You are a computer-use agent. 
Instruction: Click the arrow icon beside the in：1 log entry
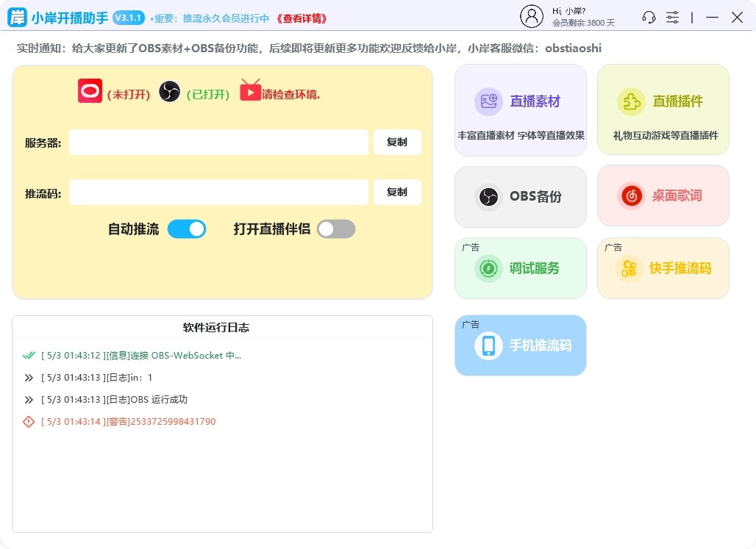pos(29,378)
